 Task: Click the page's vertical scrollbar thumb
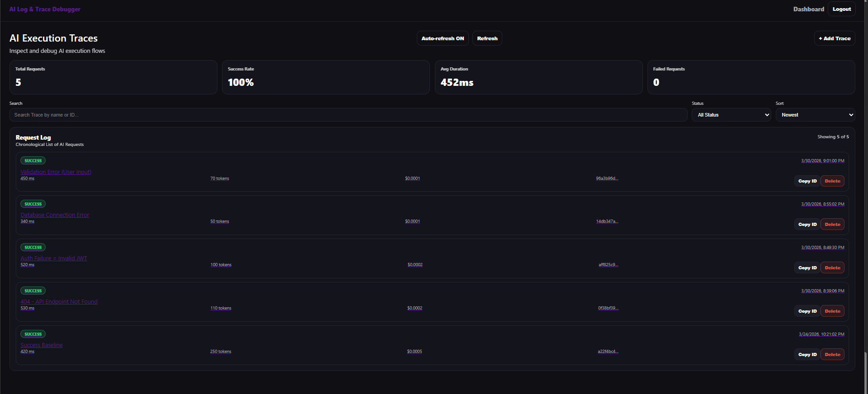(865, 373)
